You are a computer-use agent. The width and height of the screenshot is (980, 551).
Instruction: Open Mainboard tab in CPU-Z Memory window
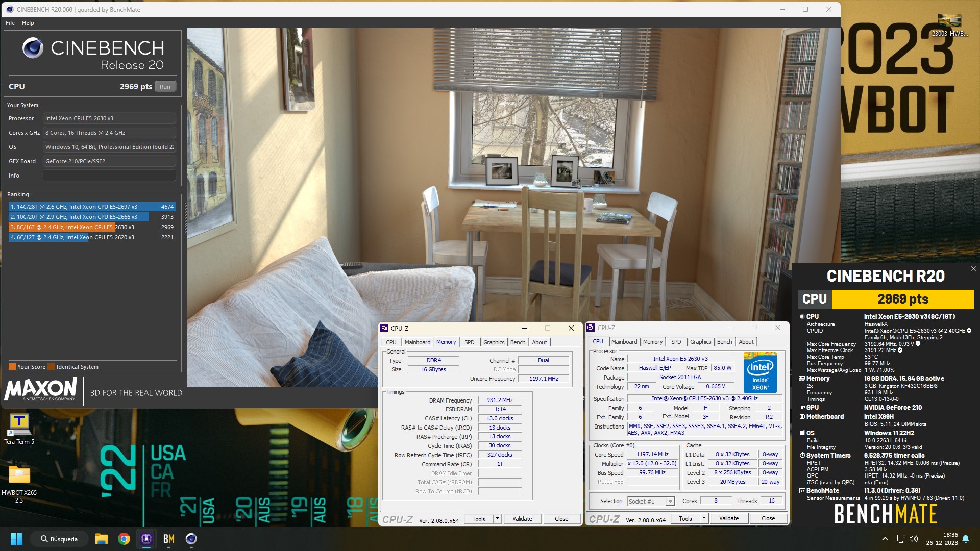pyautogui.click(x=418, y=342)
